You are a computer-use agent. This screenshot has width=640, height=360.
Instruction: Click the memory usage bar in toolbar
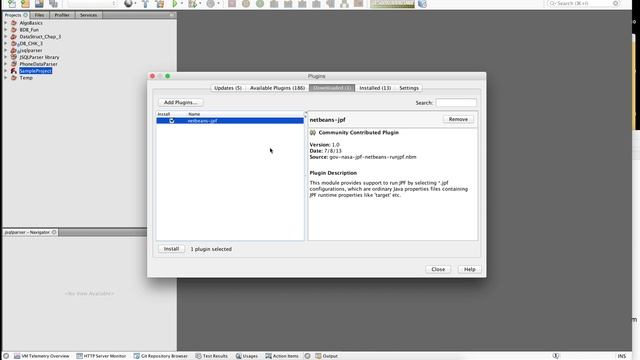tap(392, 4)
